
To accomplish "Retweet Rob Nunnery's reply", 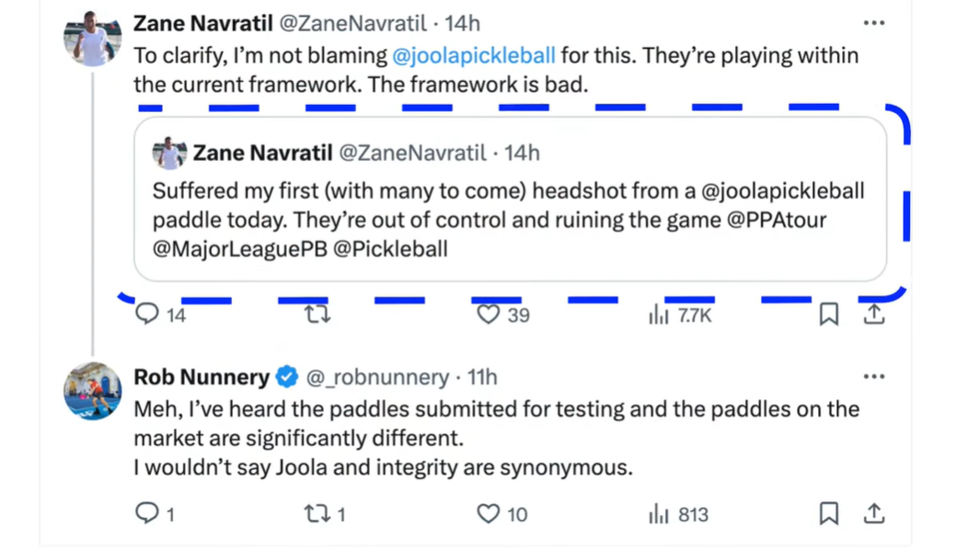I will point(317,514).
